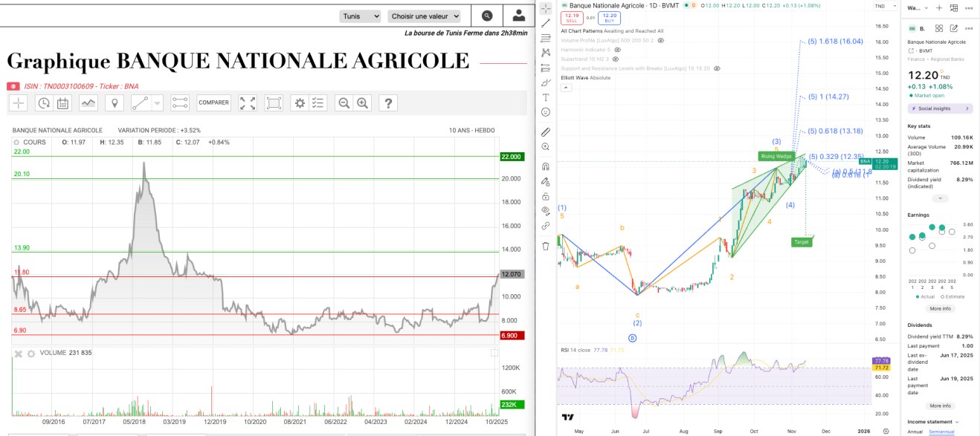The image size is (980, 436).
Task: Click the 12.20 BUY button
Action: pos(609,17)
